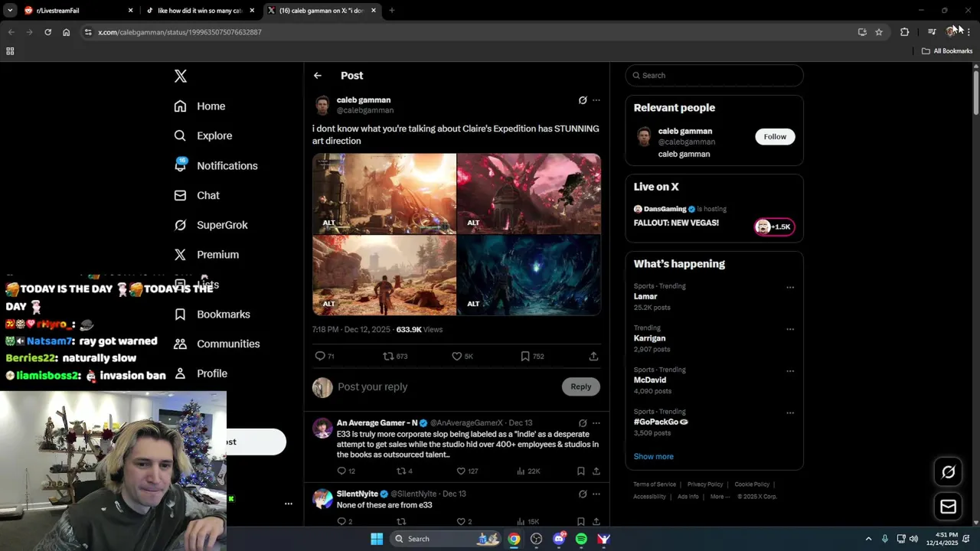Reload the page in the browser
The height and width of the screenshot is (551, 980).
(x=47, y=32)
